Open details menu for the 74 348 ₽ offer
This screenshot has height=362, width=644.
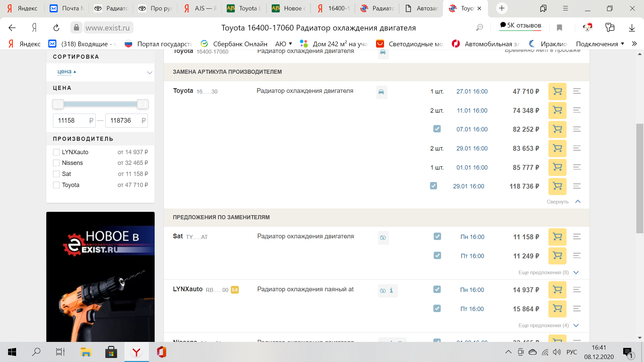(x=577, y=110)
